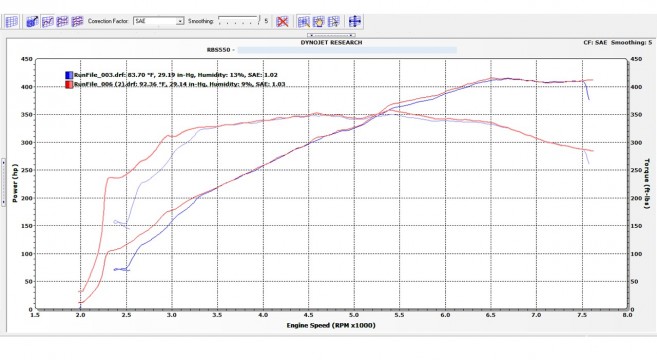The image size is (657, 360).
Task: Activate the hand pan tool
Action: point(318,21)
